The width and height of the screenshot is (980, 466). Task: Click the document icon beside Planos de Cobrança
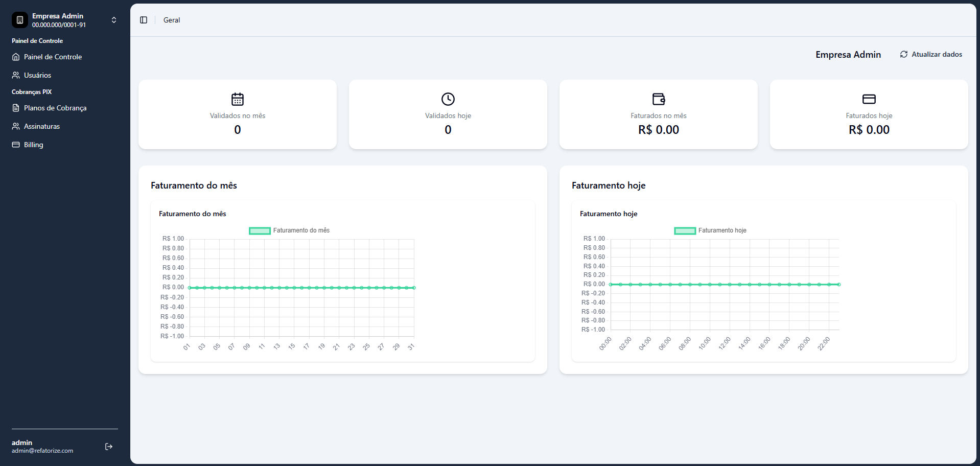click(x=16, y=108)
